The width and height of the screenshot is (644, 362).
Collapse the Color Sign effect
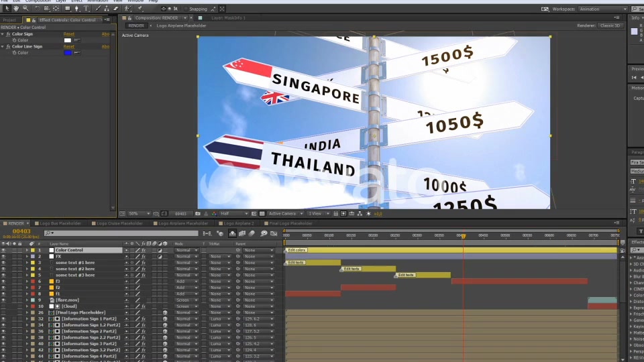(x=3, y=34)
